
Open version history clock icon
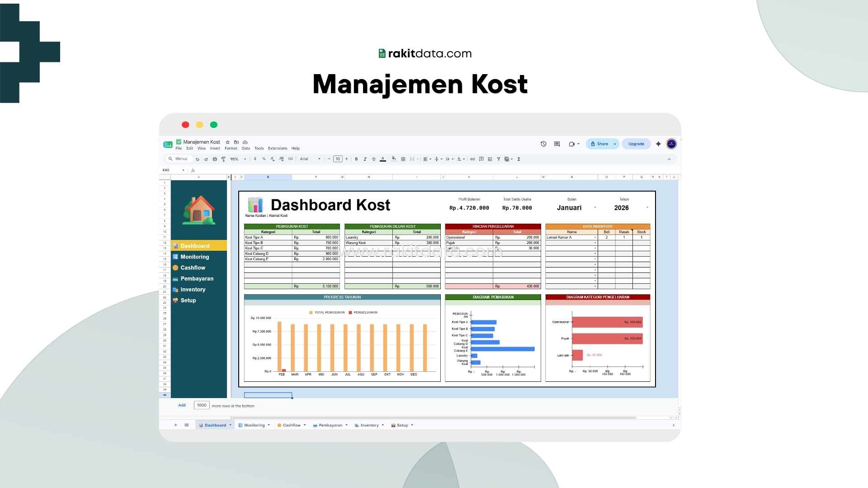point(543,144)
